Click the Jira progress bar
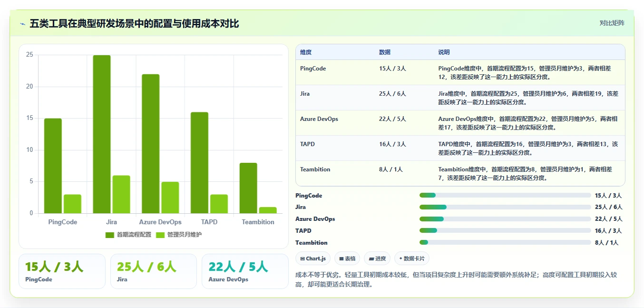 505,207
